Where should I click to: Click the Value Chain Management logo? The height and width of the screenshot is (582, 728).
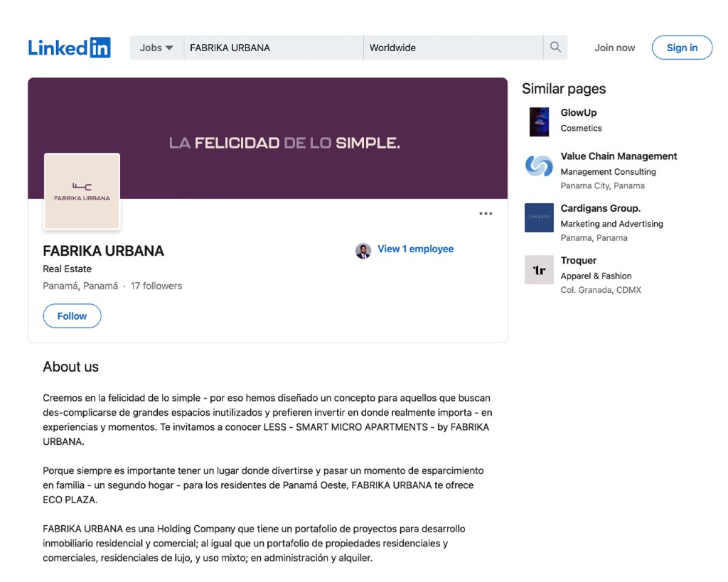click(x=539, y=166)
